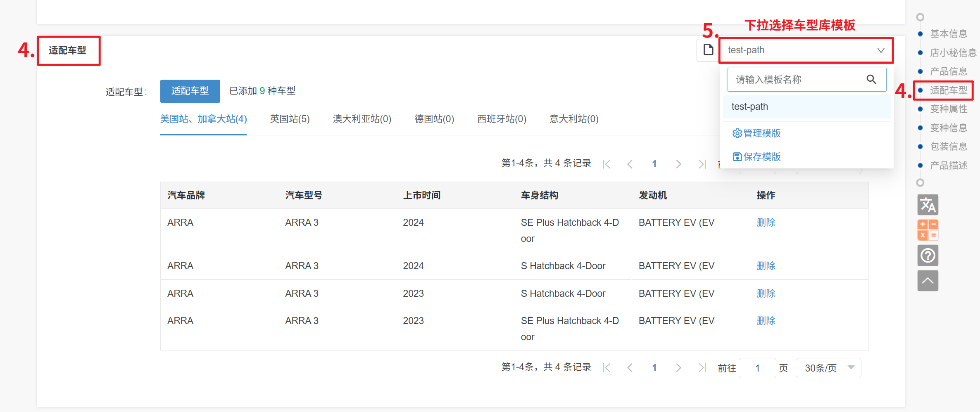This screenshot has width=980, height=412.
Task: Click 保存模版 save template link
Action: coord(756,157)
